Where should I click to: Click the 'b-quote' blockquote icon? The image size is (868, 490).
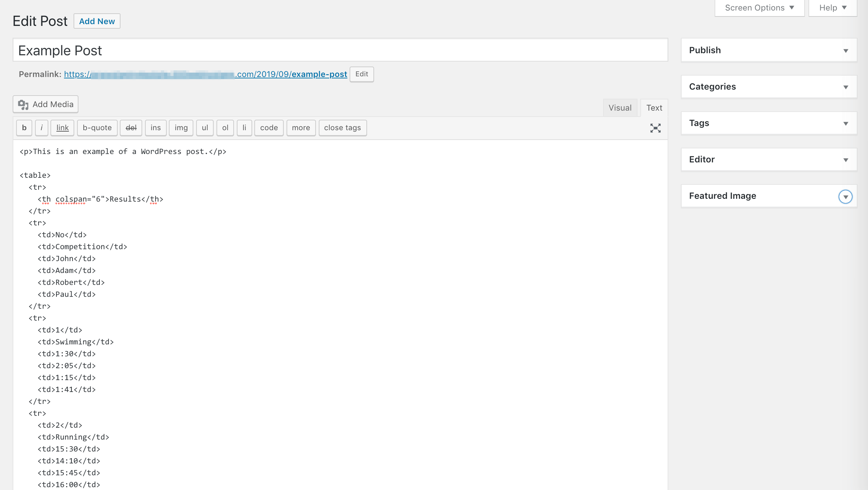tap(97, 127)
